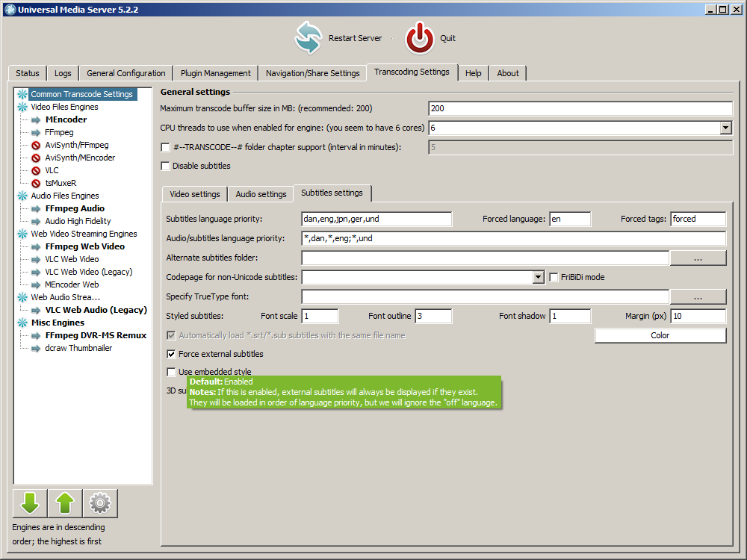This screenshot has width=747, height=560.
Task: Click the Misc Engines snowflake icon
Action: pyautogui.click(x=22, y=323)
